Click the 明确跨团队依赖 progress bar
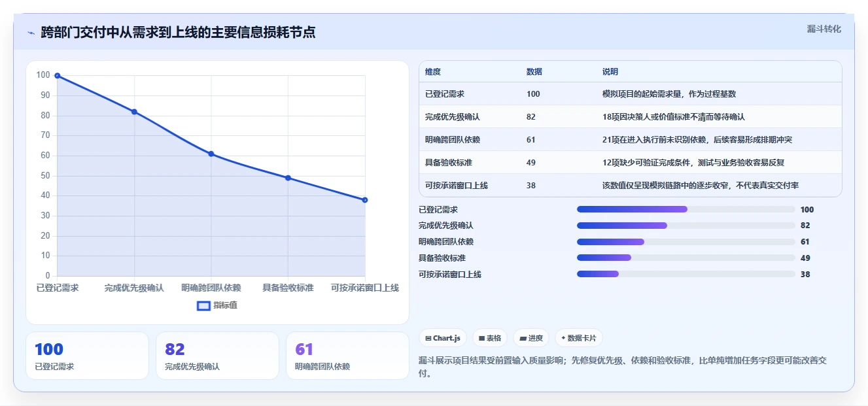This screenshot has width=868, height=406. pyautogui.click(x=686, y=242)
